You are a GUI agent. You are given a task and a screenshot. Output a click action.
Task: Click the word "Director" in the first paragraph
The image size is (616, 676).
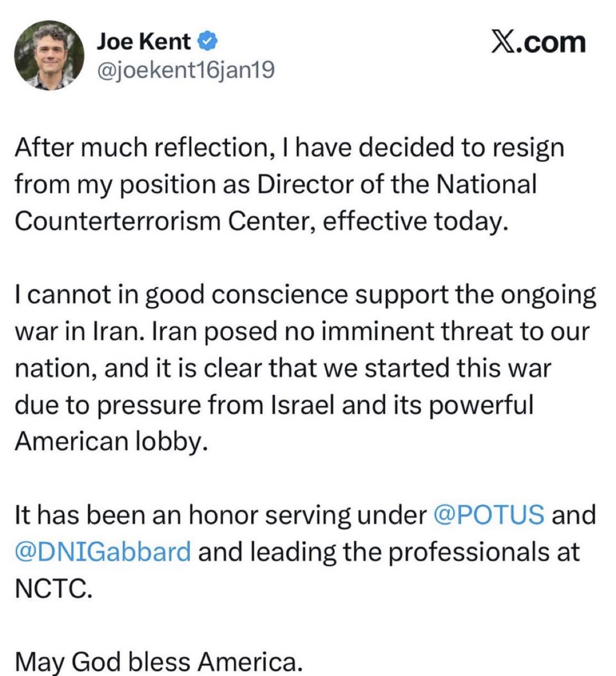tap(304, 184)
